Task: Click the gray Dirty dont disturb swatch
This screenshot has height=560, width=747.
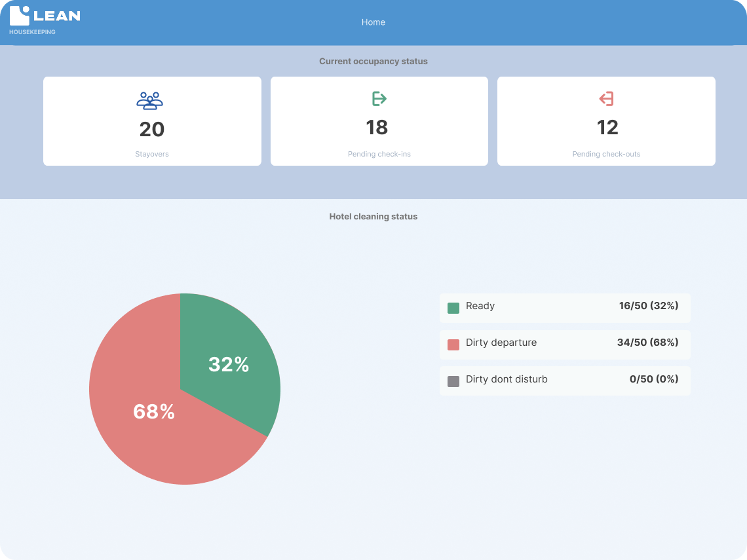Action: point(453,381)
